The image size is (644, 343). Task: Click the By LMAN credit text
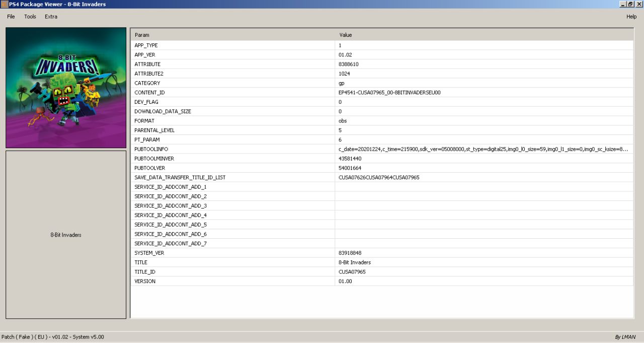click(625, 337)
